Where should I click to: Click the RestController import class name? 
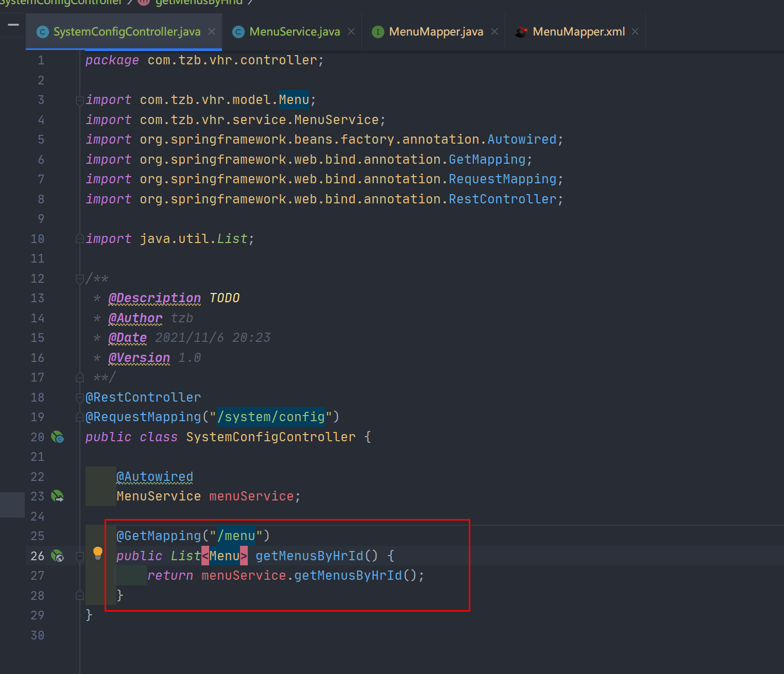[x=502, y=199]
